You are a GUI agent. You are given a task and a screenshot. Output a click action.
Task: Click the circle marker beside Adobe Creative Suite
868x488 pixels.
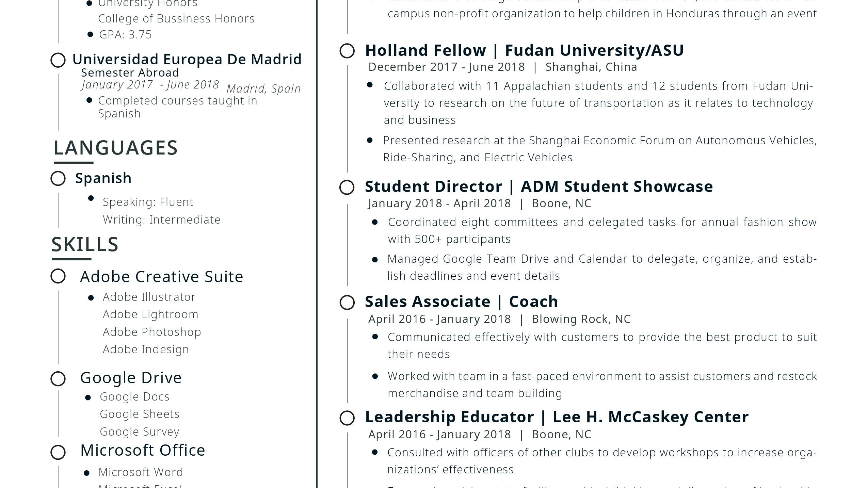click(58, 276)
